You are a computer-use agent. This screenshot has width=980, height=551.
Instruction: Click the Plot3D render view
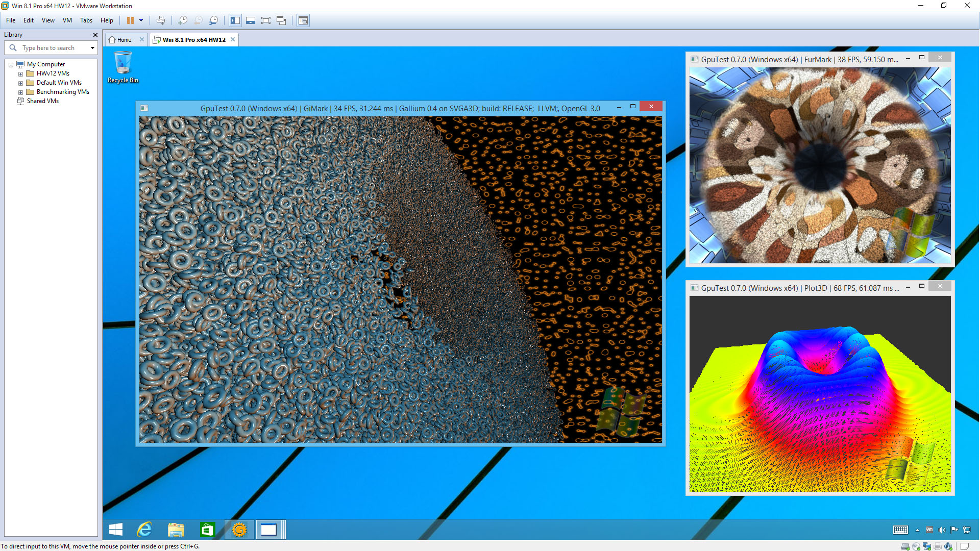point(820,394)
